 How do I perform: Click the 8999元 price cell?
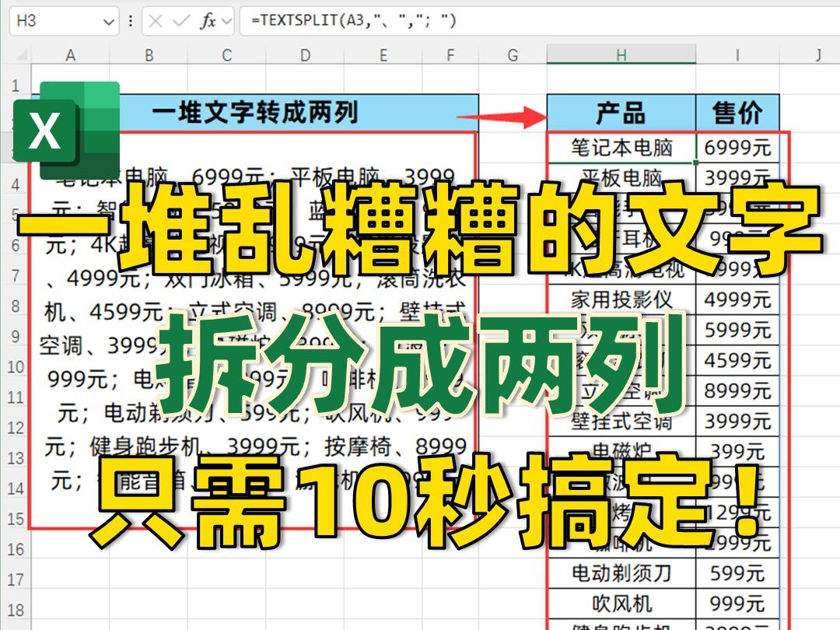pos(737,391)
